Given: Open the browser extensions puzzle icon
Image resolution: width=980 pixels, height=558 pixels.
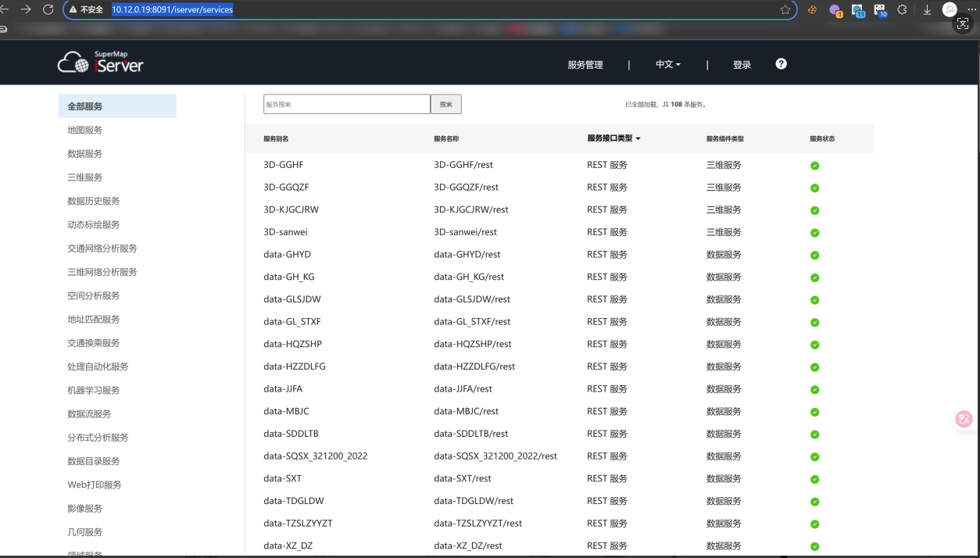Looking at the screenshot, I should (x=902, y=9).
